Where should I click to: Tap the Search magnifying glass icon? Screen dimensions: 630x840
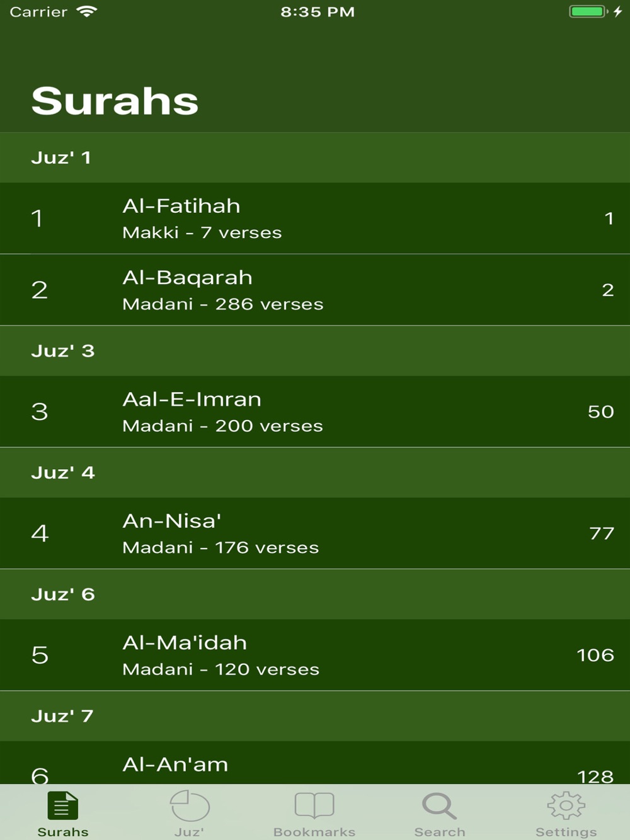click(x=439, y=806)
